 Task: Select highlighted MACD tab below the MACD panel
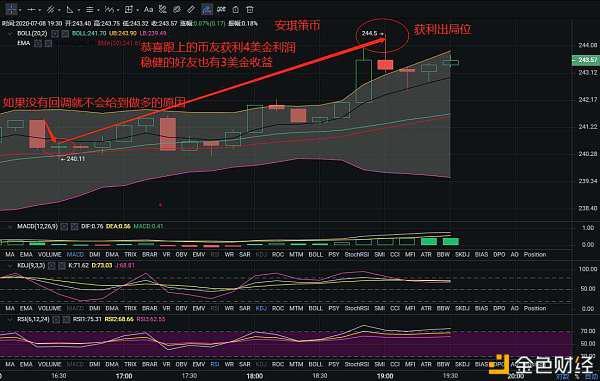pyautogui.click(x=75, y=254)
